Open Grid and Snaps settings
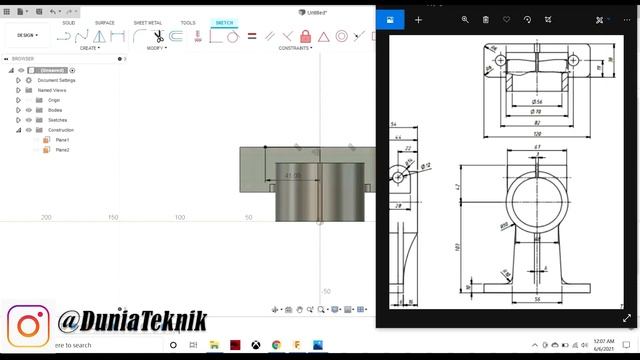Image resolution: width=640 pixels, height=360 pixels. tap(348, 309)
